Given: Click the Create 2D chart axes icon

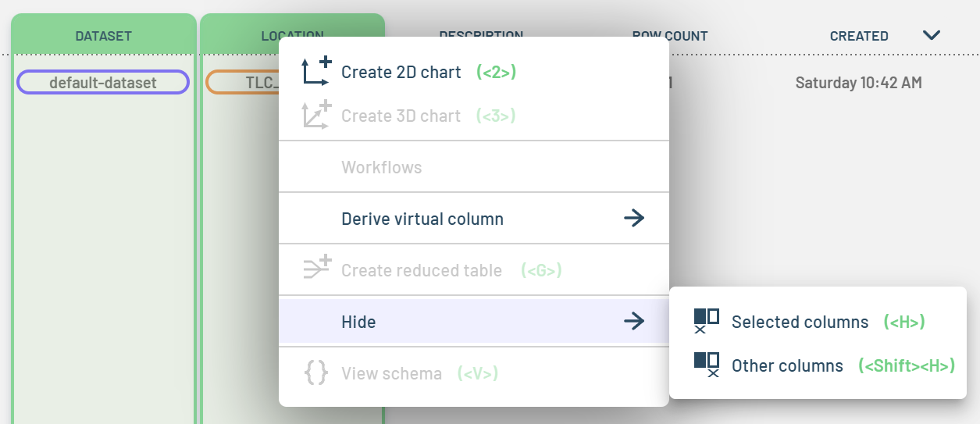Looking at the screenshot, I should click(316, 71).
